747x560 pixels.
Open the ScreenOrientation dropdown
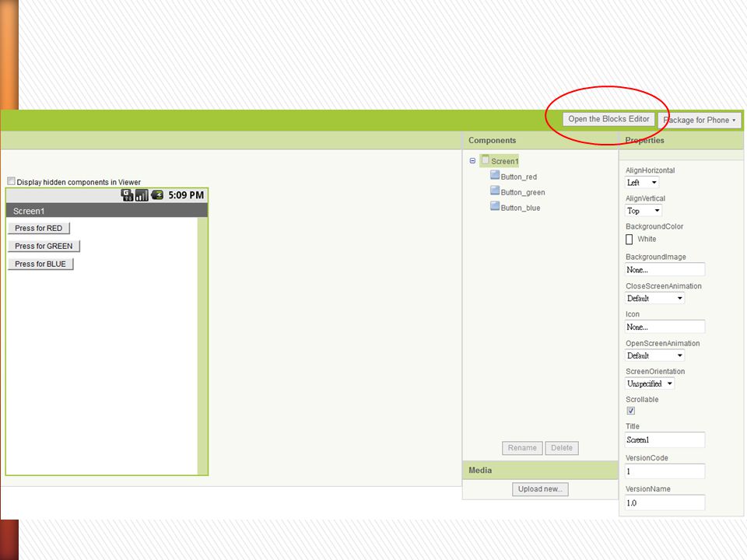pos(649,383)
